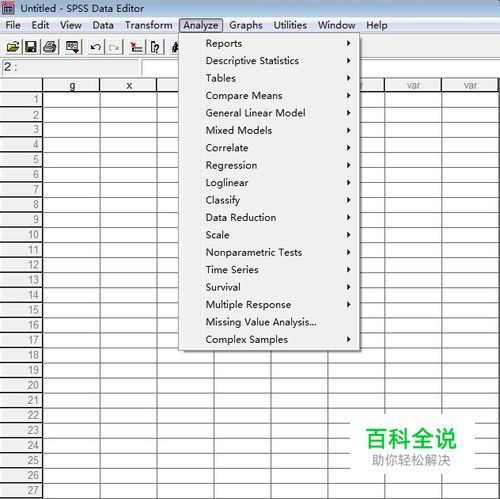Select Classify menu entry
Image resolution: width=500 pixels, height=499 pixels.
(269, 200)
